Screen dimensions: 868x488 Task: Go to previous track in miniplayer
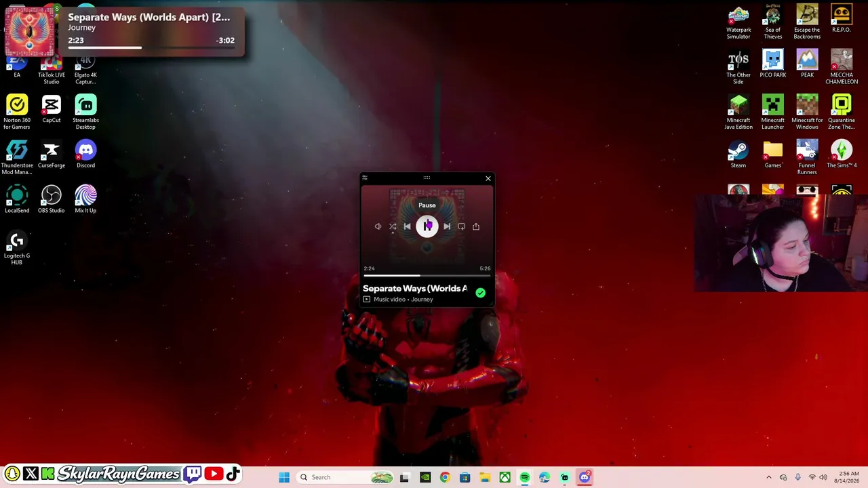click(407, 226)
